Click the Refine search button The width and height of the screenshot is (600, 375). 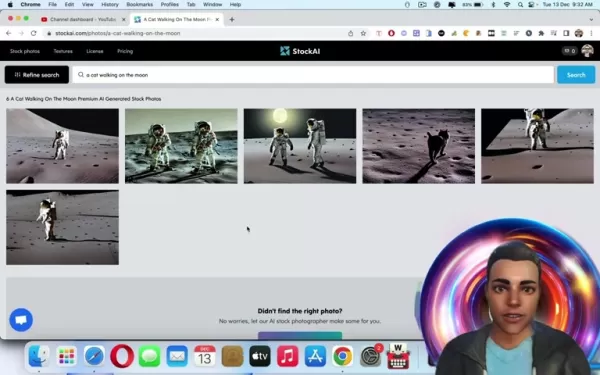pyautogui.click(x=37, y=75)
